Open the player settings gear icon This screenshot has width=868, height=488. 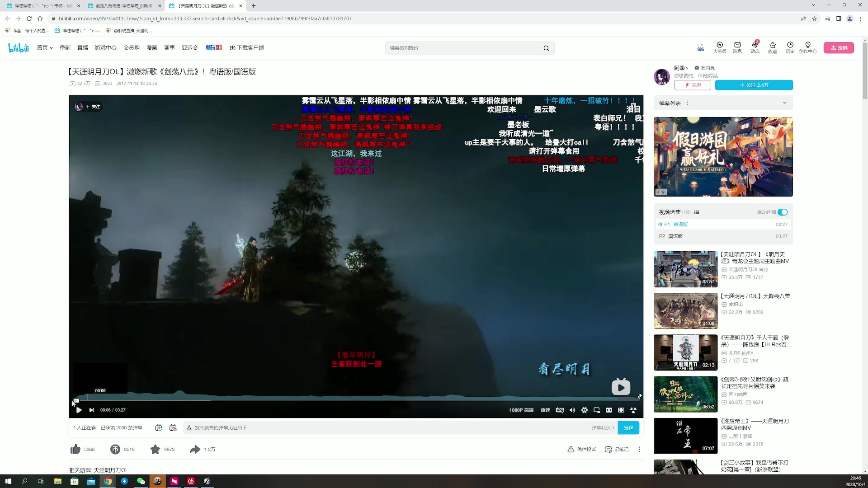pyautogui.click(x=585, y=410)
